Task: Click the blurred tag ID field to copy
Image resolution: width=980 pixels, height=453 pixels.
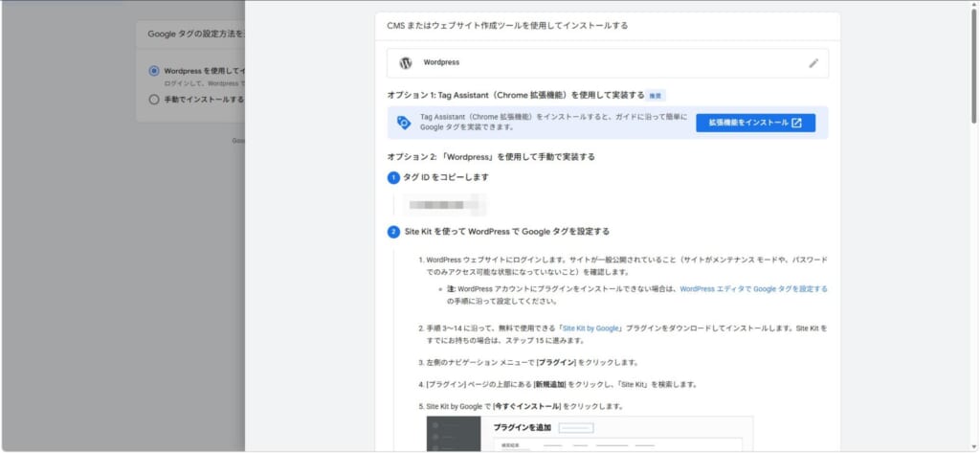Action: point(445,205)
